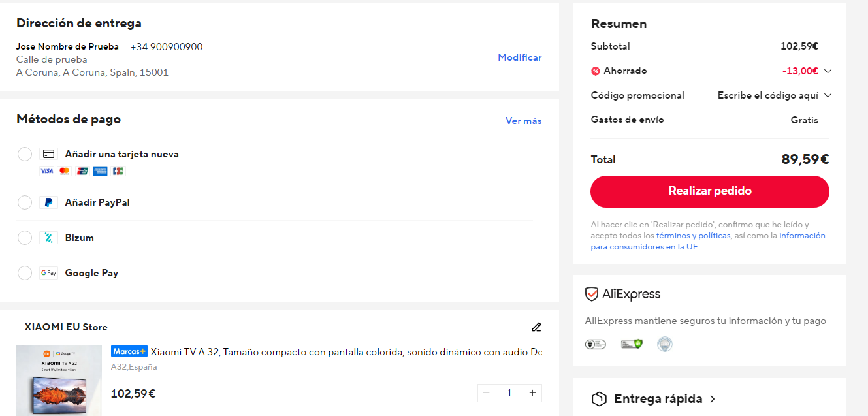Click the -13,00€ saved amount

coord(800,71)
